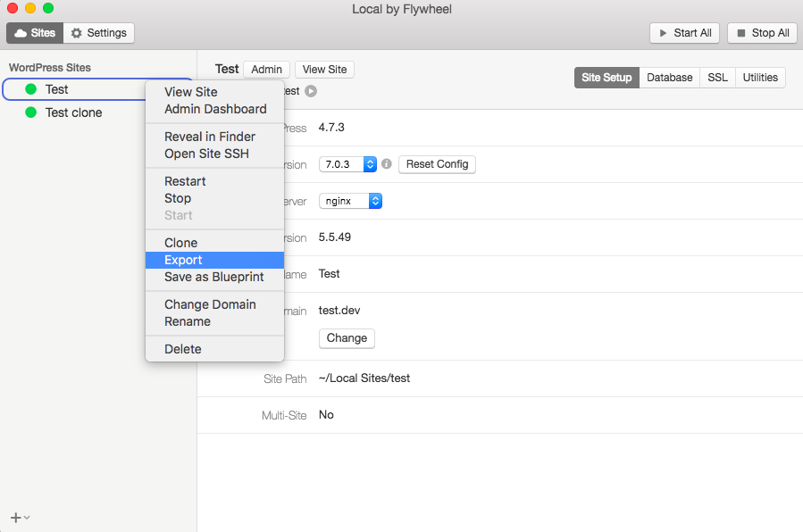Click the Multi-Site field label
803x532 pixels.
(x=284, y=415)
